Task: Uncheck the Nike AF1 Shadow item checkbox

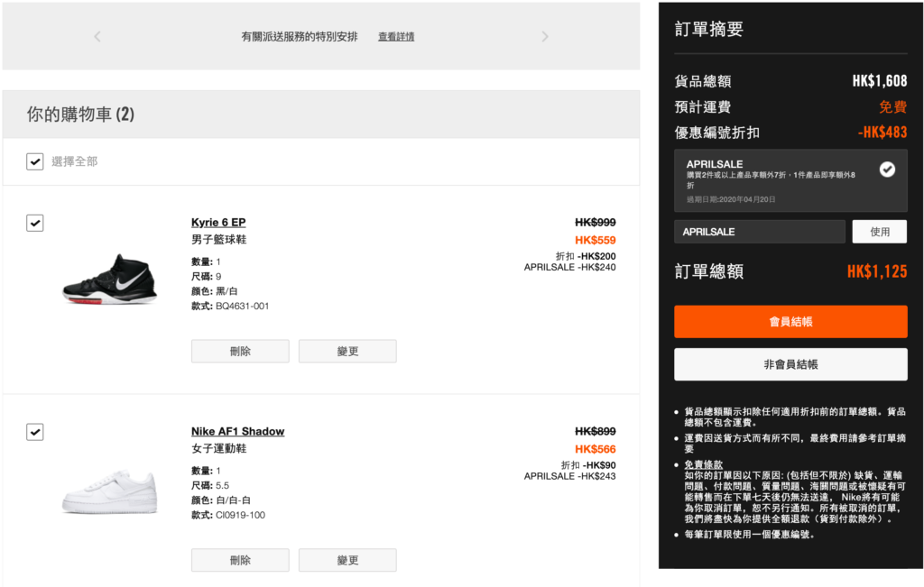Action: (x=35, y=432)
